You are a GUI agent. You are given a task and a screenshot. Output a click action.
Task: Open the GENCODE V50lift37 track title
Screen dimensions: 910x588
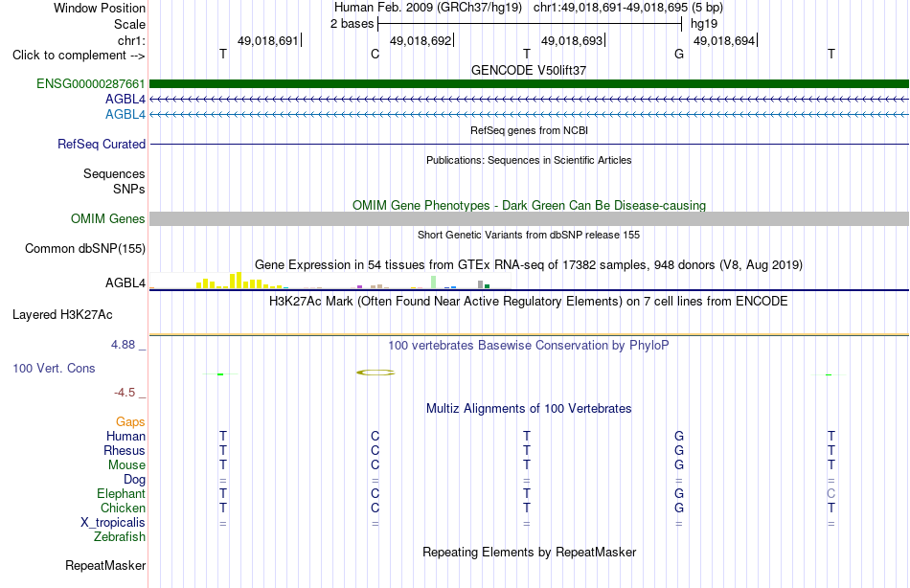529,70
